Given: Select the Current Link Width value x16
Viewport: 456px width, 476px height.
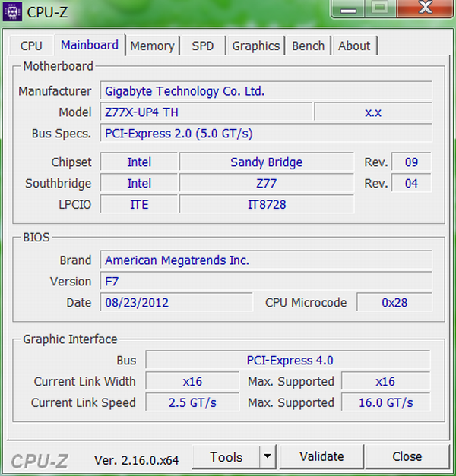Looking at the screenshot, I should click(x=192, y=382).
